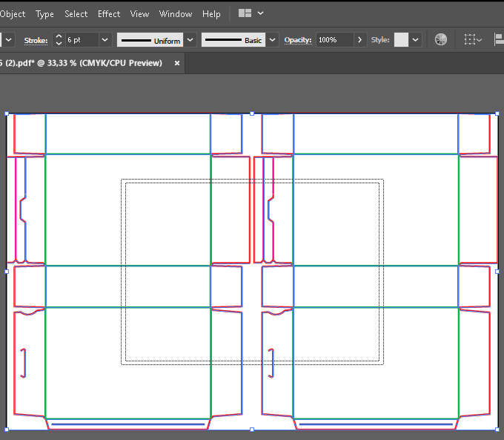This screenshot has width=504, height=440.
Task: Click the 100% opacity value field
Action: [x=334, y=39]
